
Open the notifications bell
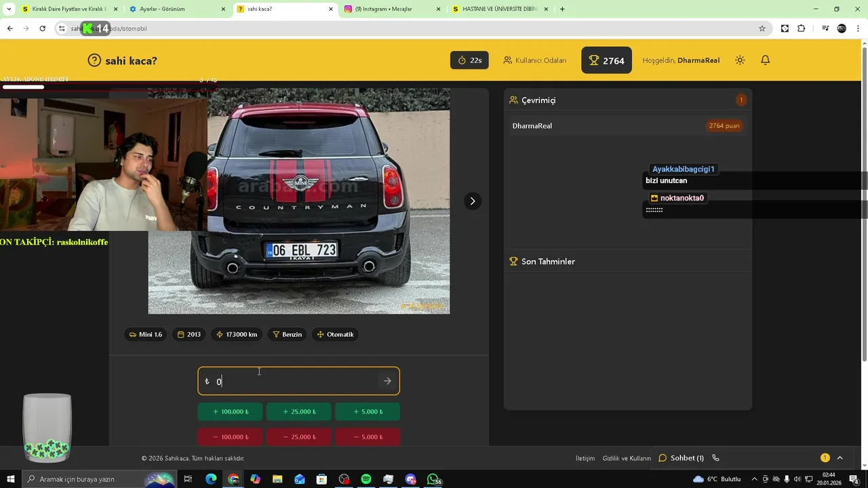click(765, 60)
